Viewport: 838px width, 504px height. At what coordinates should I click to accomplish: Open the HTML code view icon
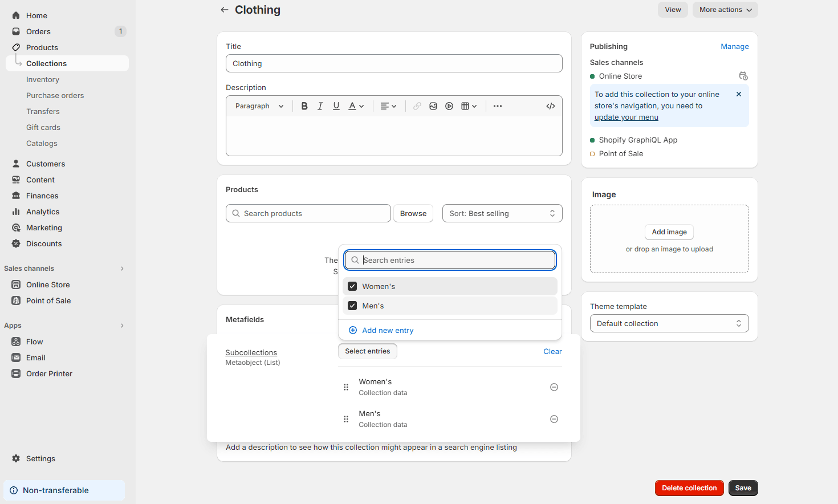pyautogui.click(x=551, y=106)
